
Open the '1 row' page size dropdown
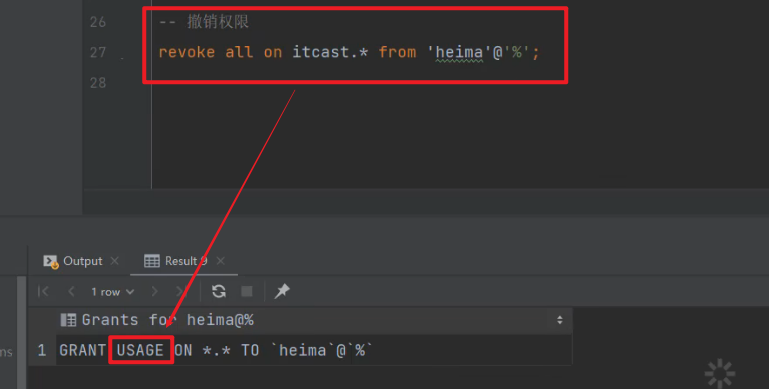click(112, 292)
